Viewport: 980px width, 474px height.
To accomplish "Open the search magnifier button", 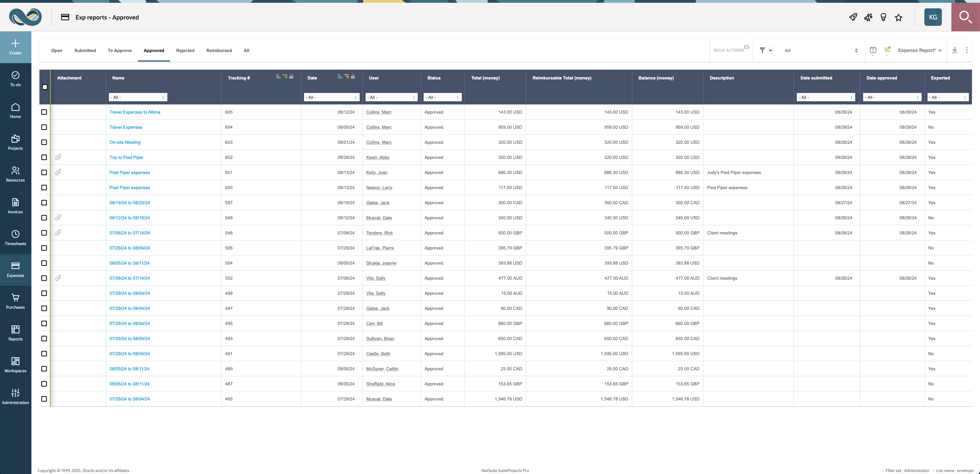I will [965, 17].
